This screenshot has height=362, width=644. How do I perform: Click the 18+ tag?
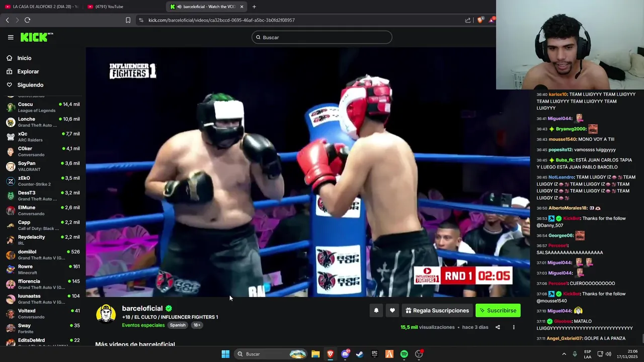click(x=197, y=325)
